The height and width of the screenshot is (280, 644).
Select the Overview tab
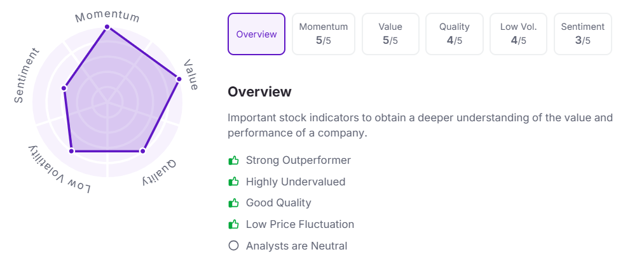(x=256, y=34)
